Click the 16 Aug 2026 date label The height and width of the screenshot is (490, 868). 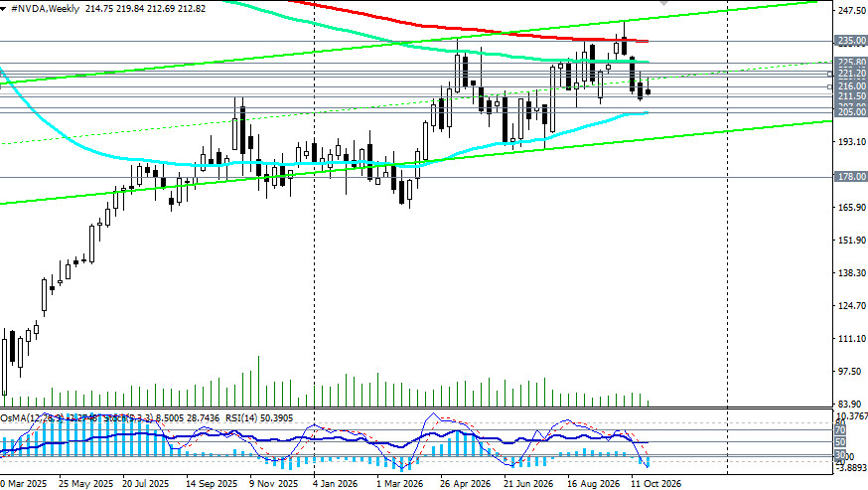(594, 484)
